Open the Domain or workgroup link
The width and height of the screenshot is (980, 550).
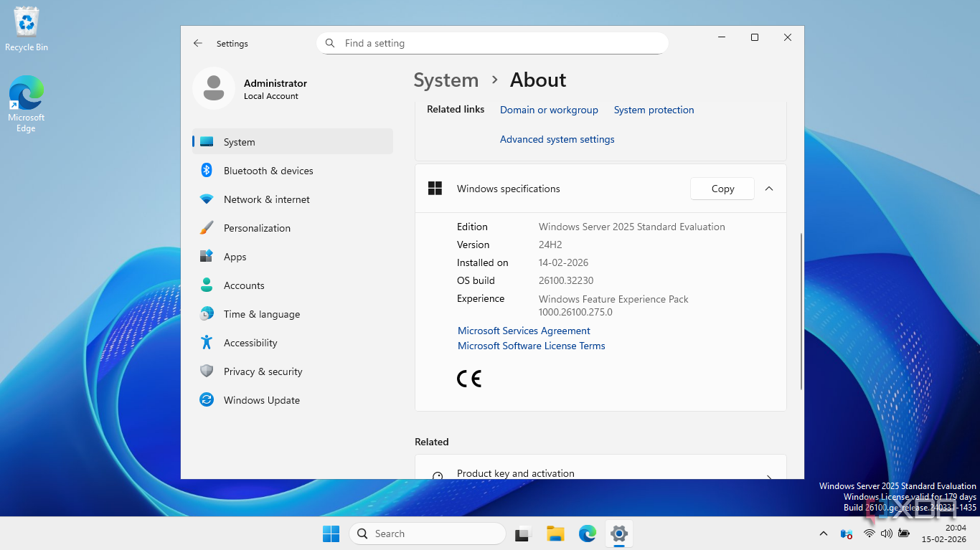549,110
